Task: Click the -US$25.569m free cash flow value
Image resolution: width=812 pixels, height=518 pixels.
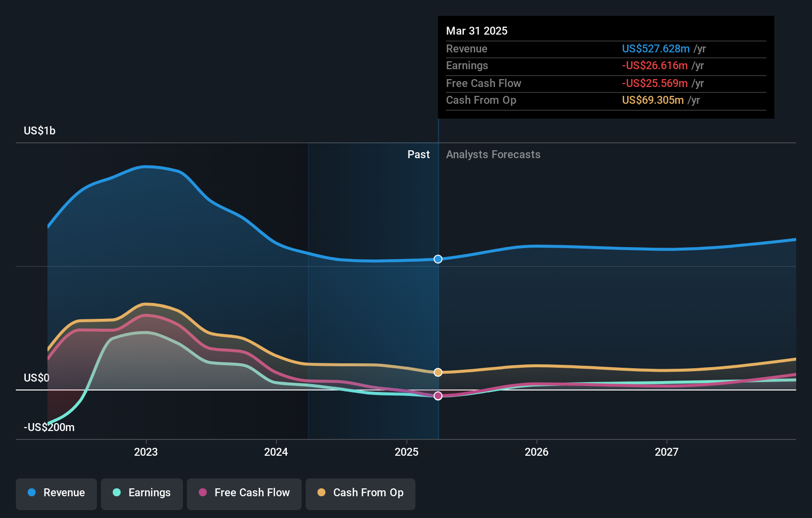Action: pos(655,83)
